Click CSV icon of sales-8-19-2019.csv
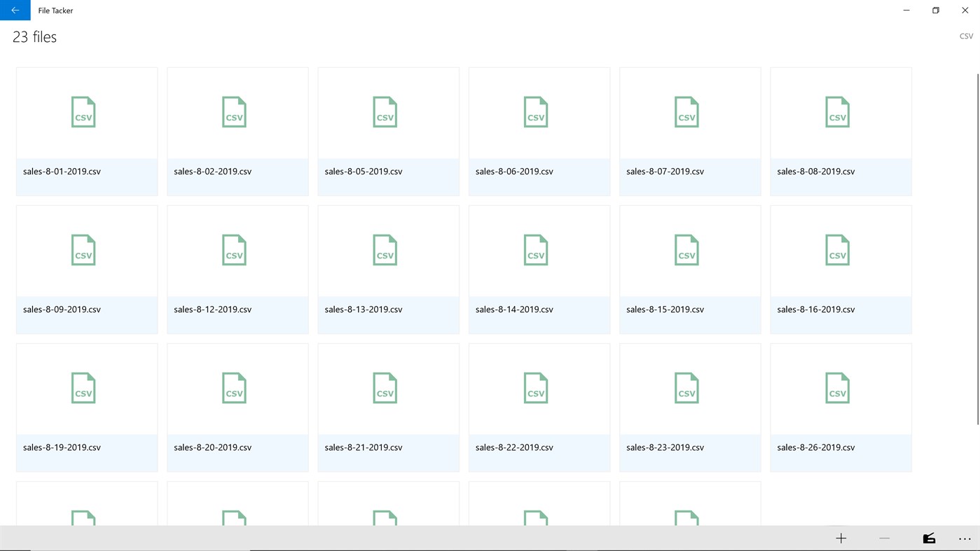Image resolution: width=980 pixels, height=551 pixels. pos(83,388)
